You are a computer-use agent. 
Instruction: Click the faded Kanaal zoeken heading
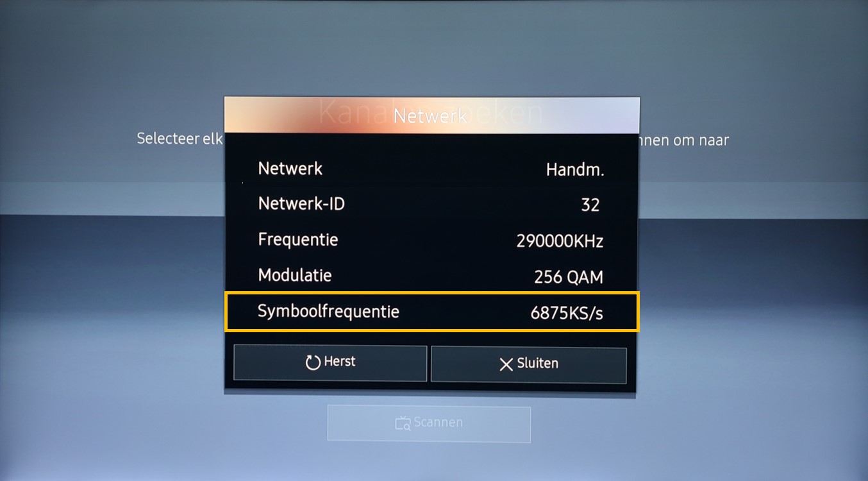430,112
